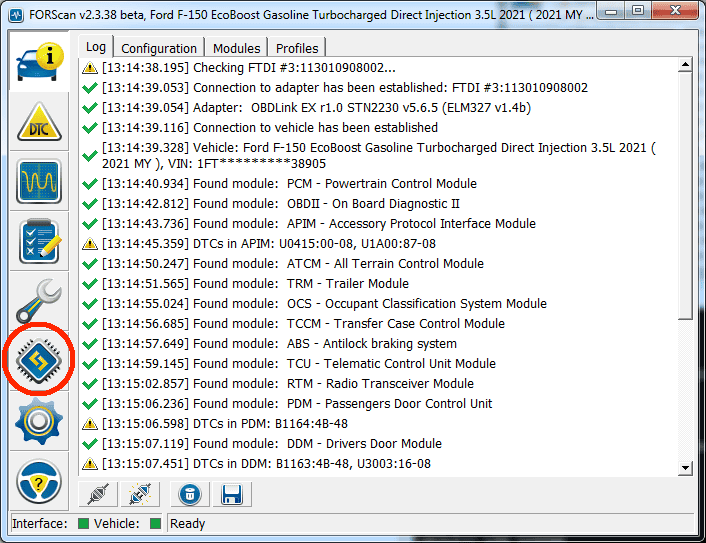Select the 'APIM - Accessory Protocol Interface Module' line
Viewport: 706px width, 543px height.
tap(378, 223)
